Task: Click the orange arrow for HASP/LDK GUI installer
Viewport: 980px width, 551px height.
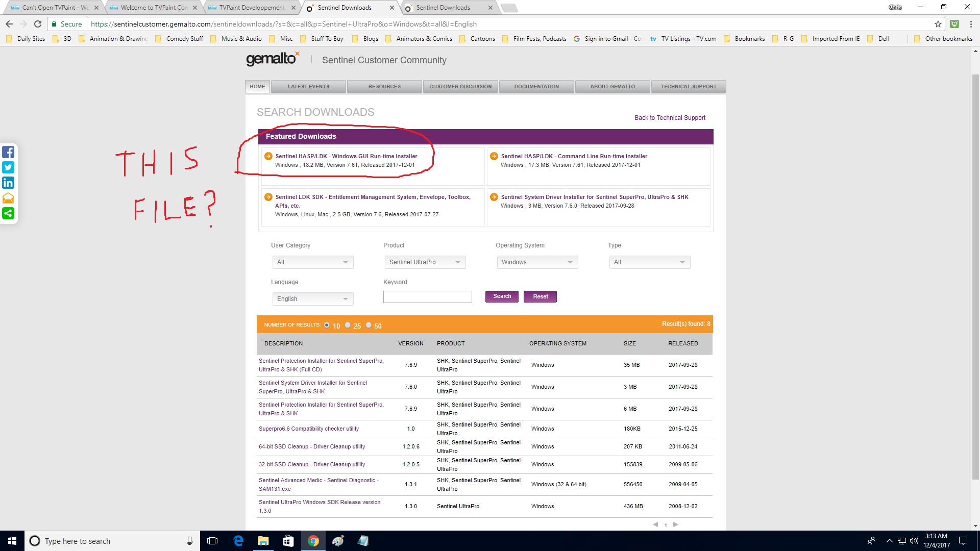Action: click(x=268, y=156)
